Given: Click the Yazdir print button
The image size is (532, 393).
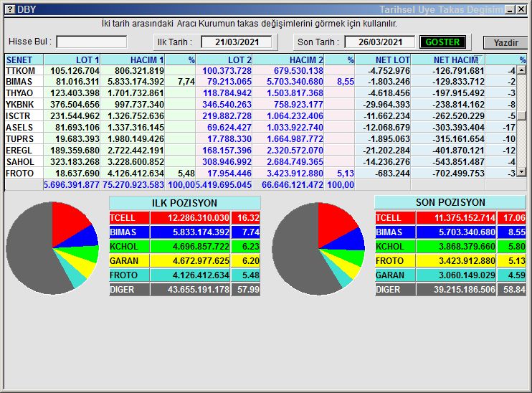Looking at the screenshot, I should 505,43.
